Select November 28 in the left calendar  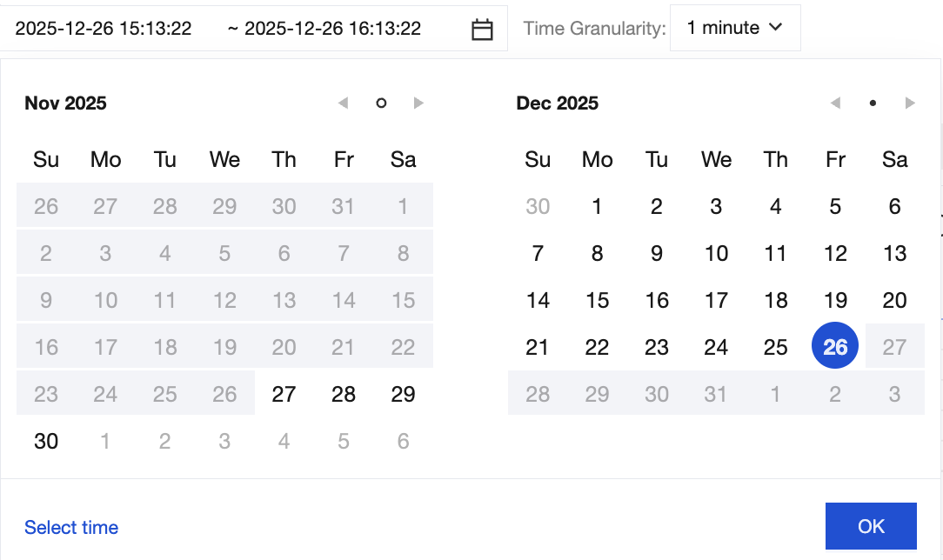344,394
